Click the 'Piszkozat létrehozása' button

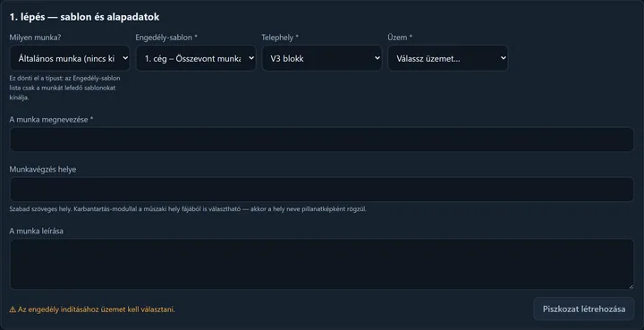(x=583, y=309)
